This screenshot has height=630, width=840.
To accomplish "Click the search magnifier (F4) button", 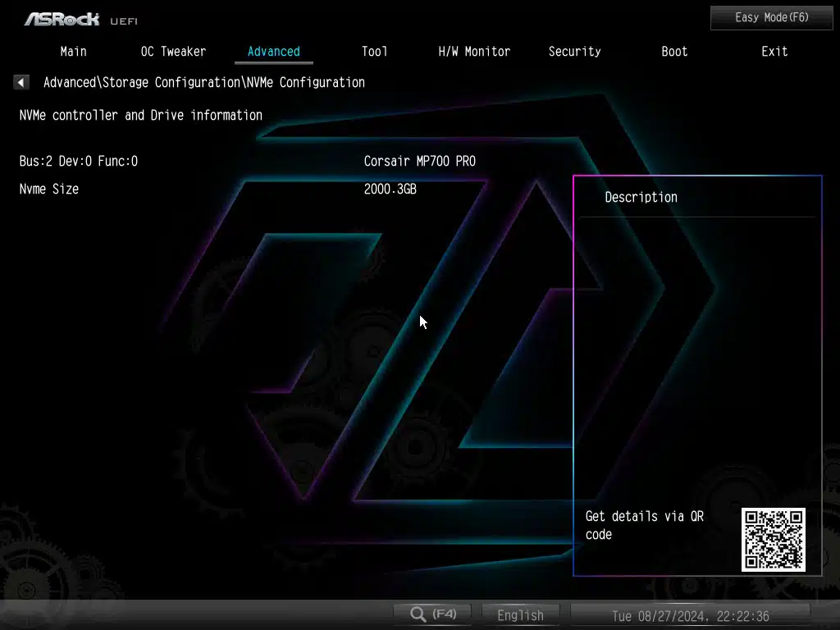I will (432, 614).
